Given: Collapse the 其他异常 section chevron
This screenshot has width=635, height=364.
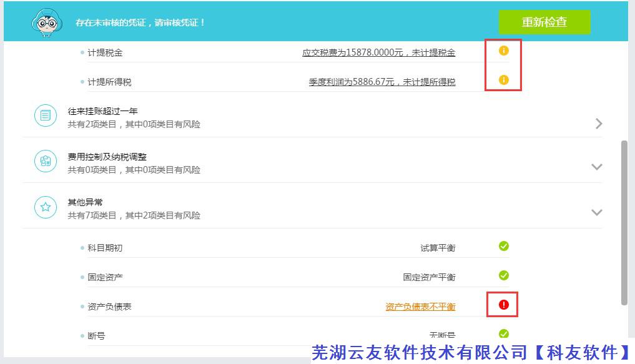Looking at the screenshot, I should (x=596, y=212).
